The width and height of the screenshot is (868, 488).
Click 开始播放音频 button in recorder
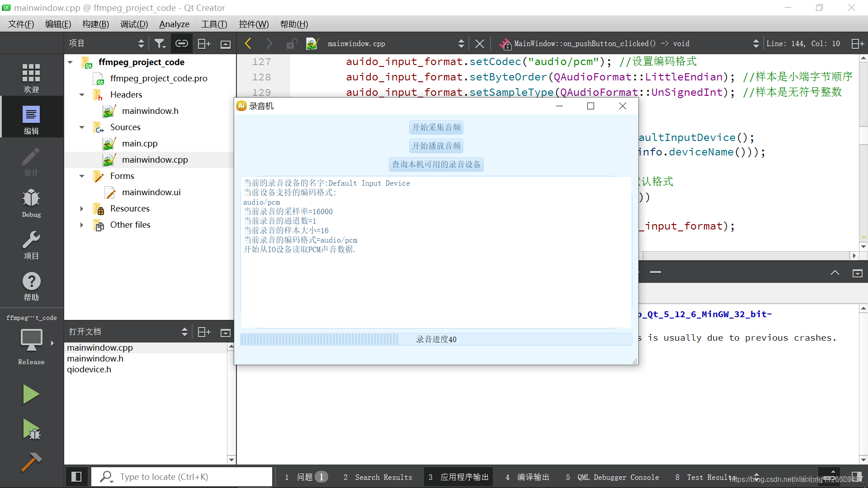coord(436,146)
